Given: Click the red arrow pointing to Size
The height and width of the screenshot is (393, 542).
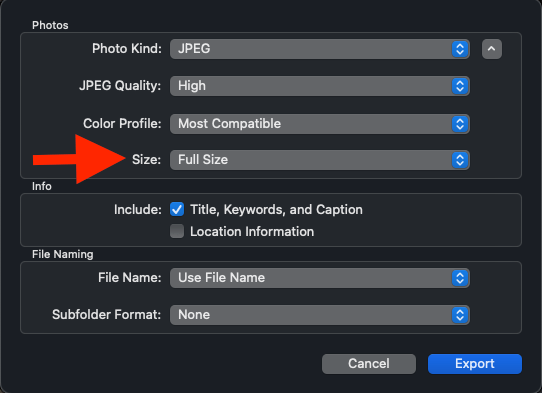Looking at the screenshot, I should click(x=79, y=159).
